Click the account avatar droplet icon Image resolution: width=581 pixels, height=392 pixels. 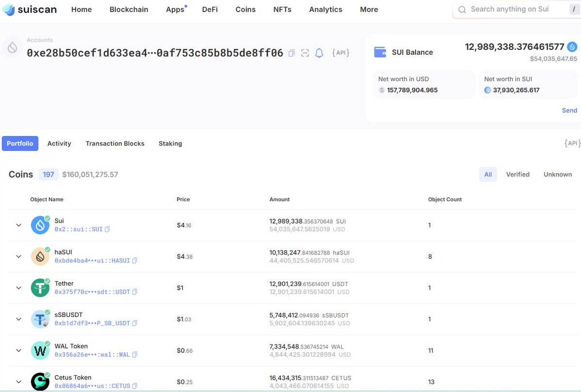[x=13, y=47]
